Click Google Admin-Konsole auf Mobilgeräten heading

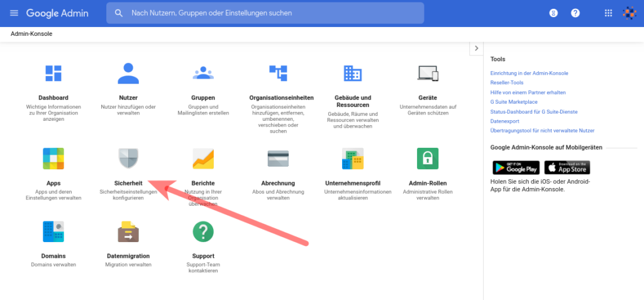click(x=547, y=148)
